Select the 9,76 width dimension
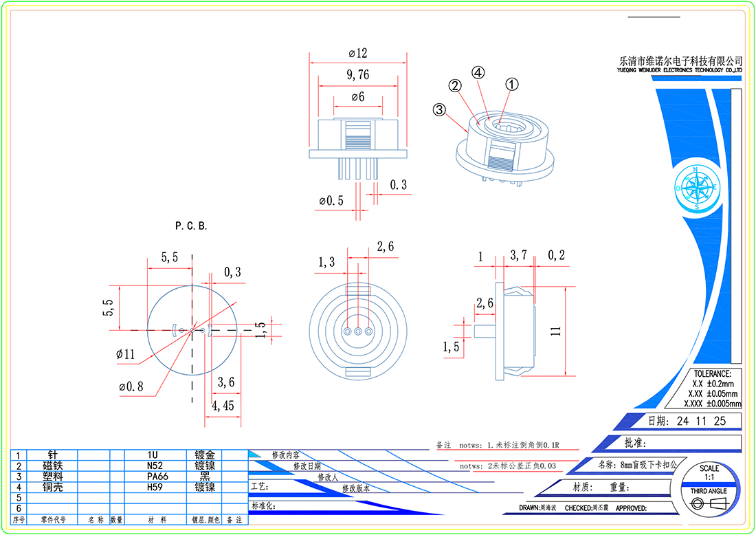Image resolution: width=756 pixels, height=535 pixels. pos(357,75)
